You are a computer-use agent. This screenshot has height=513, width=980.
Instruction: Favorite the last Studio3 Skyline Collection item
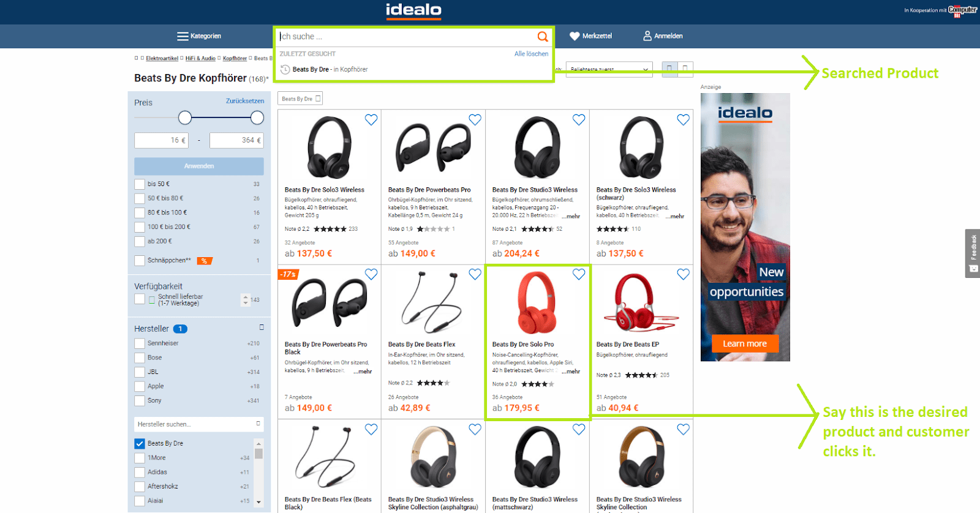pyautogui.click(x=683, y=430)
